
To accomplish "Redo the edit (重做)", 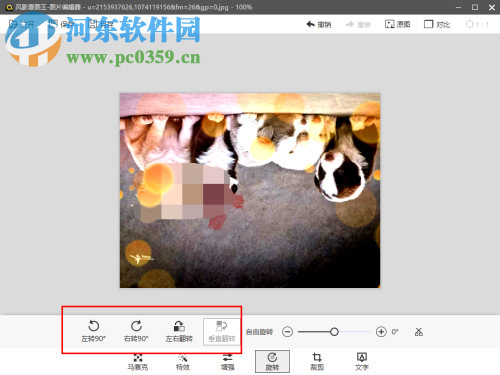I will 358,24.
